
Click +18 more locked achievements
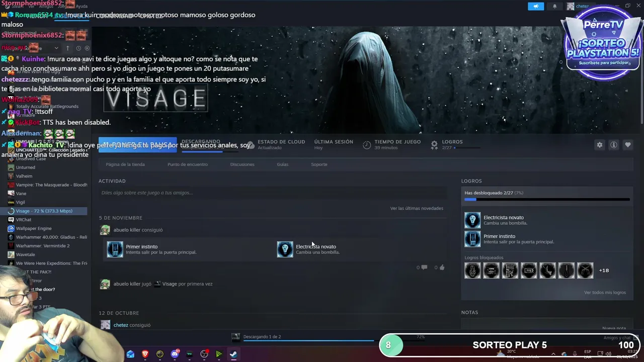pyautogui.click(x=604, y=270)
